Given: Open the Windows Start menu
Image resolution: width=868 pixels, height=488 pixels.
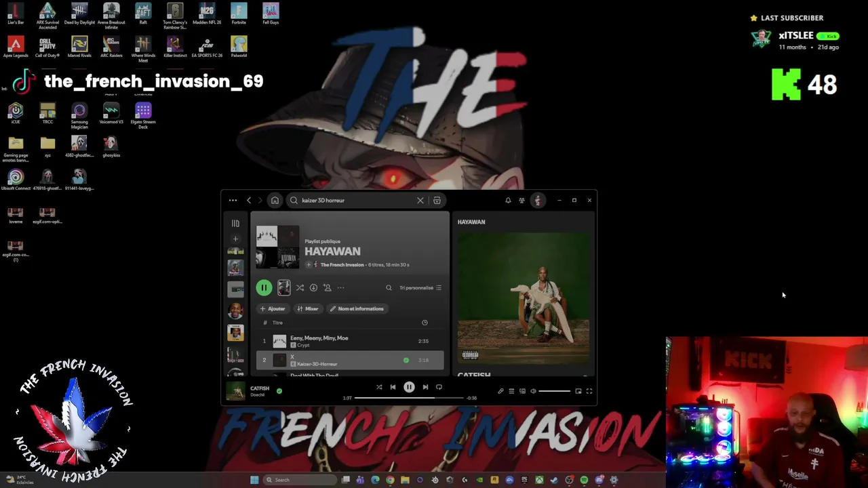Looking at the screenshot, I should (254, 480).
